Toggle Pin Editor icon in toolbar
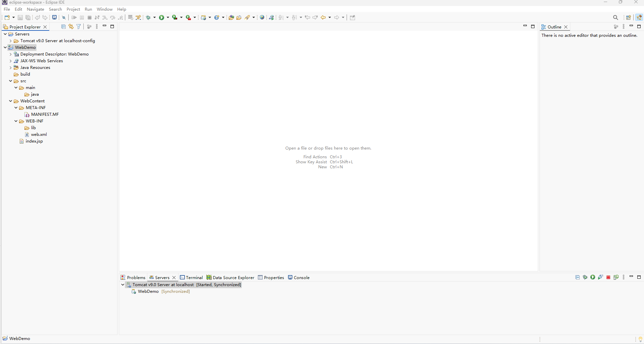 (352, 17)
